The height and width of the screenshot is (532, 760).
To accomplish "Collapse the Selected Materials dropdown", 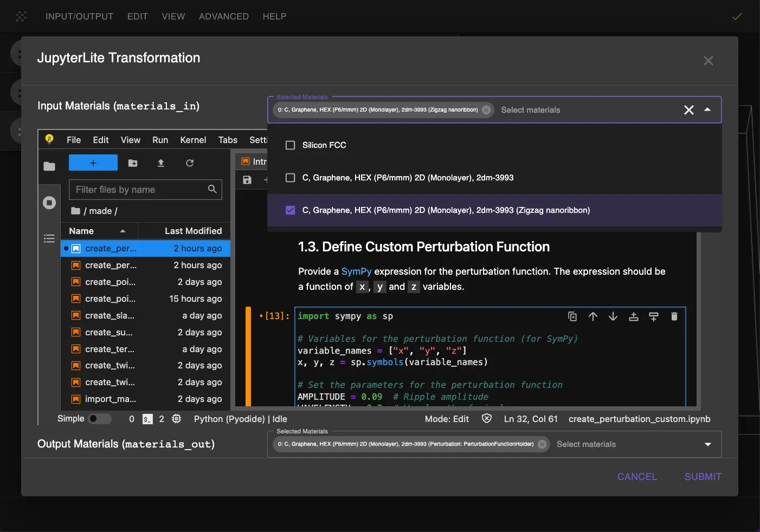I will pos(707,109).
